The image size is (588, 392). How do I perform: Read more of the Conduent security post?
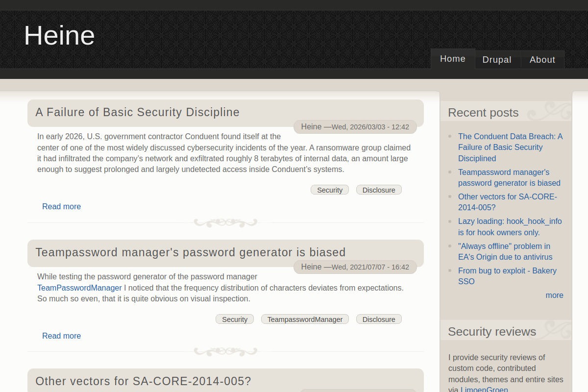(62, 206)
